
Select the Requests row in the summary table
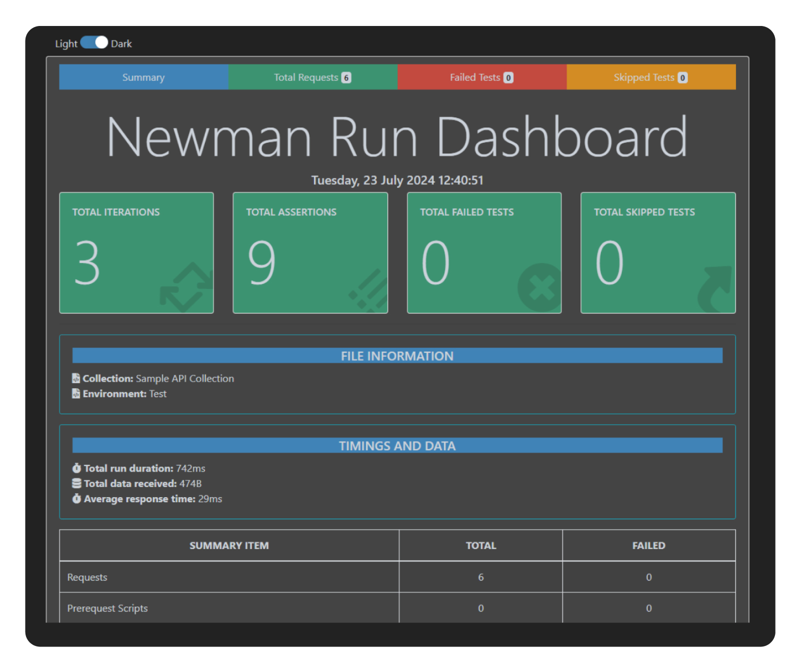click(228, 577)
